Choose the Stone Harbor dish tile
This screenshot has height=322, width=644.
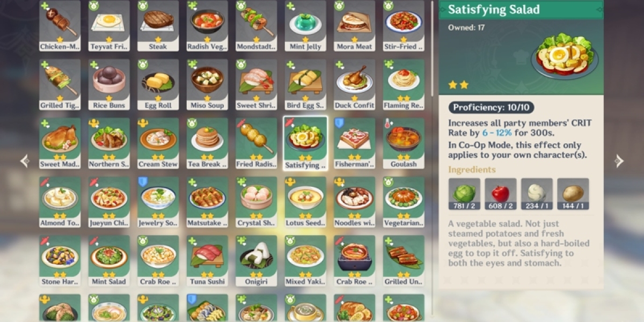(60, 261)
